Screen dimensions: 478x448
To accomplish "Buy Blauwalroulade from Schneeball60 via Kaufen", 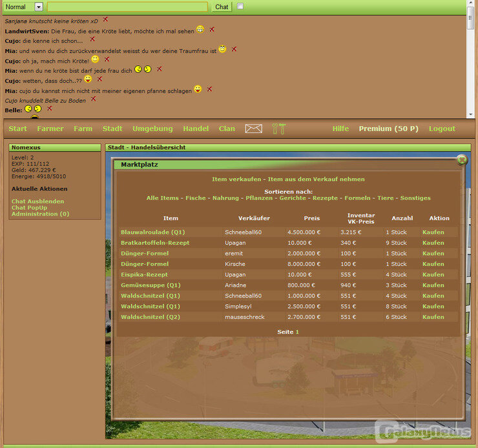I will 433,232.
